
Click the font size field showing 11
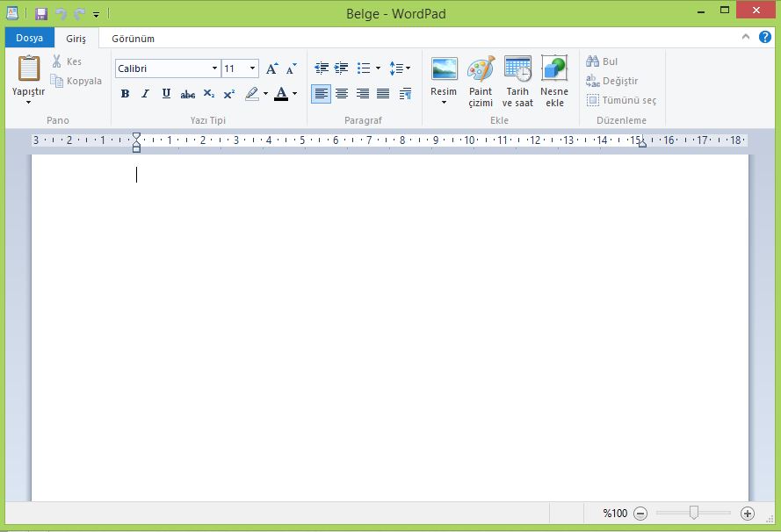coord(234,68)
